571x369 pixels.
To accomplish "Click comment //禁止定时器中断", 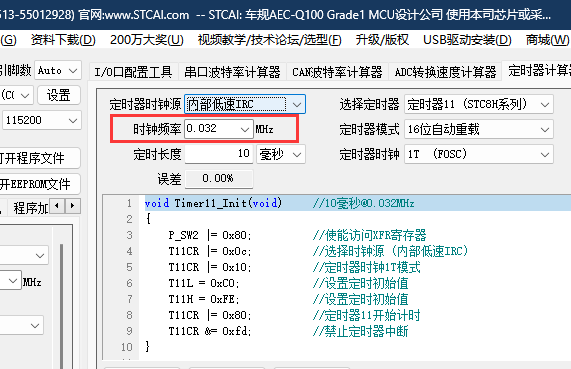I will coord(361,331).
